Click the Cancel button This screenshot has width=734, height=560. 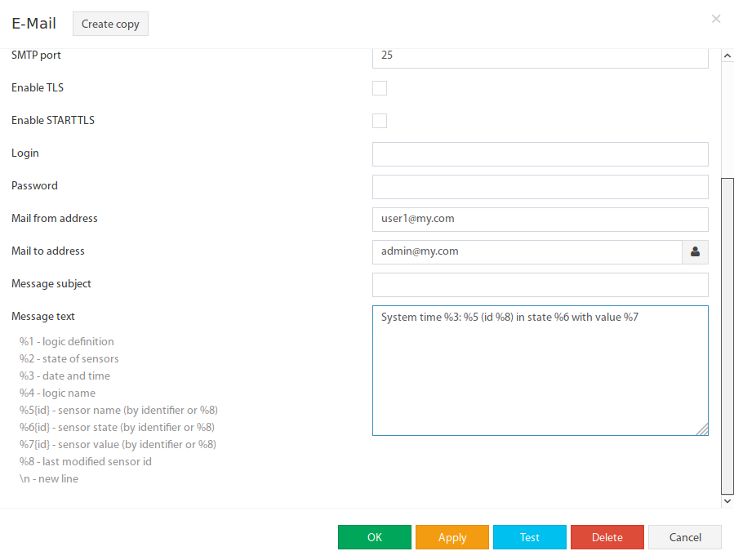tap(685, 537)
